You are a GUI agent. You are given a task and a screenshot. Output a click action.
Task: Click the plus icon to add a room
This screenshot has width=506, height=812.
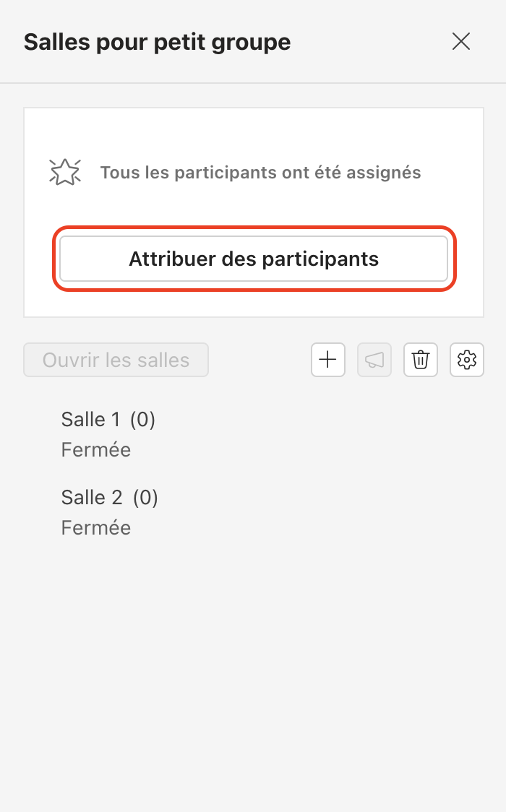click(328, 360)
